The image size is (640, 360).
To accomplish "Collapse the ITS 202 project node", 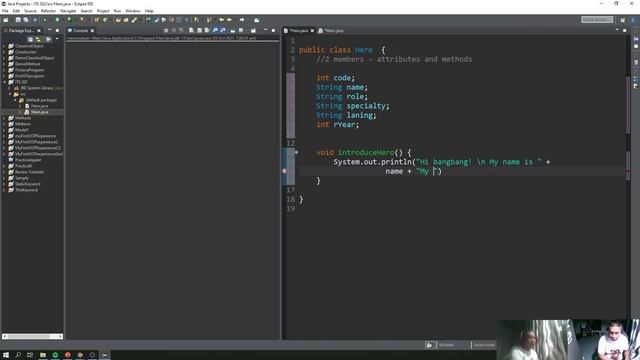I will (4, 82).
